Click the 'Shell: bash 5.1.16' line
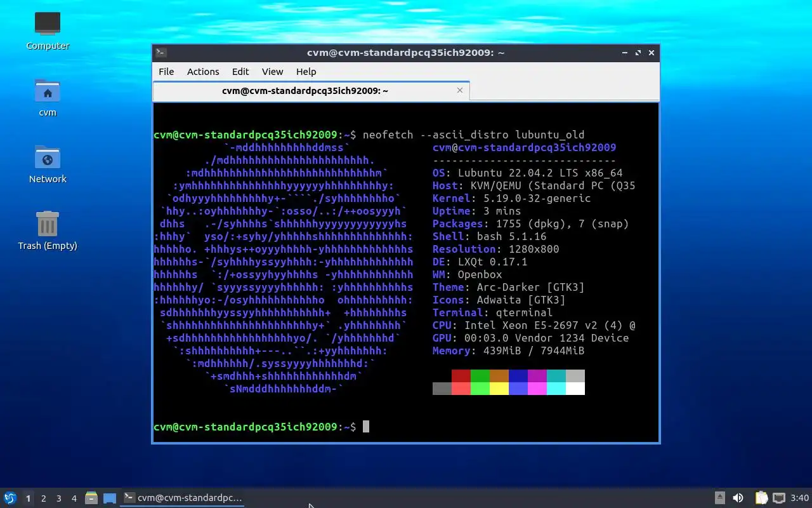 coord(490,236)
